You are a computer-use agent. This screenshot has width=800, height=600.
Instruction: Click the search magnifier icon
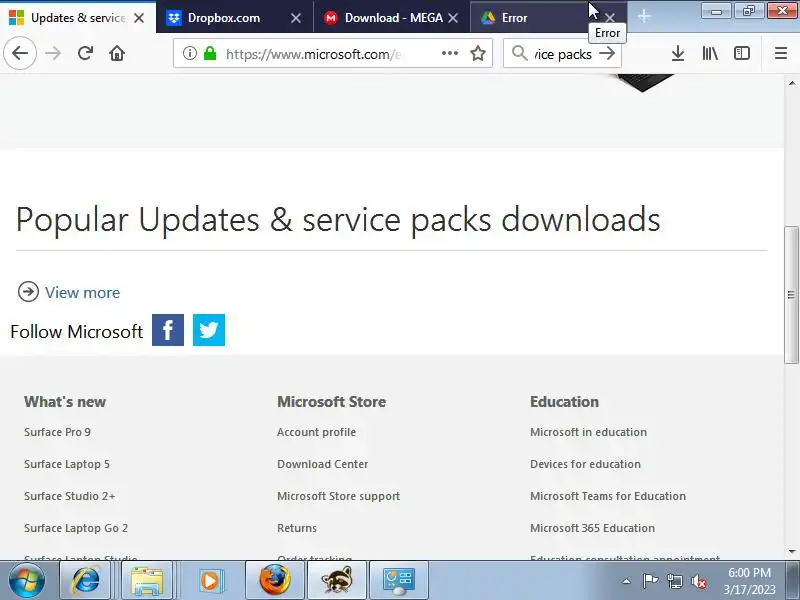point(519,53)
